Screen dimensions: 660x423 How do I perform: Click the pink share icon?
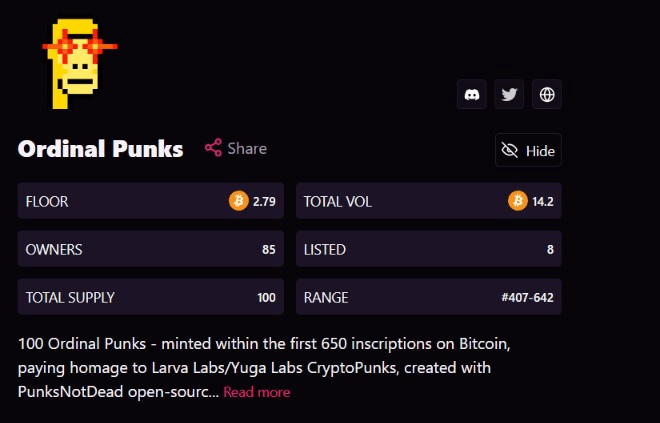click(x=213, y=148)
